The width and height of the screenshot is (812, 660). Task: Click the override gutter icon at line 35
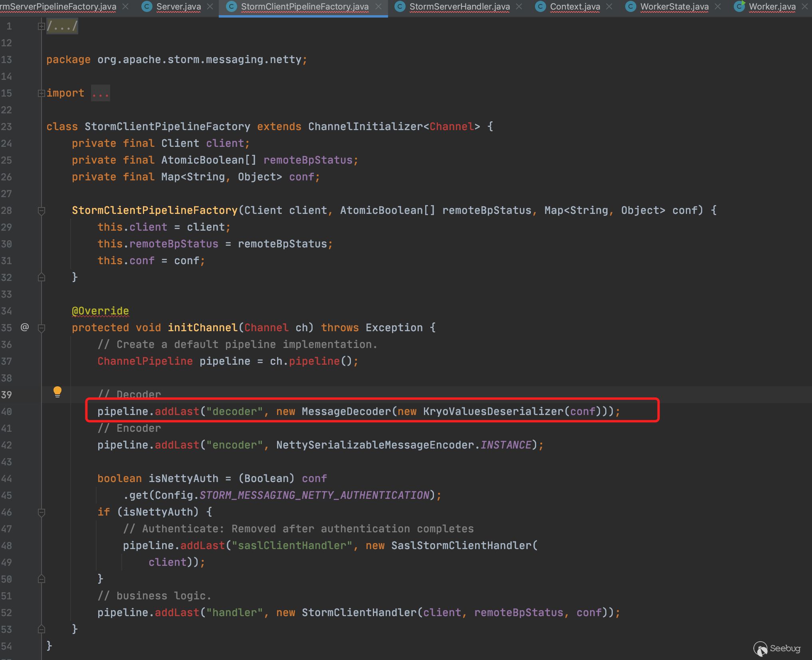(25, 328)
